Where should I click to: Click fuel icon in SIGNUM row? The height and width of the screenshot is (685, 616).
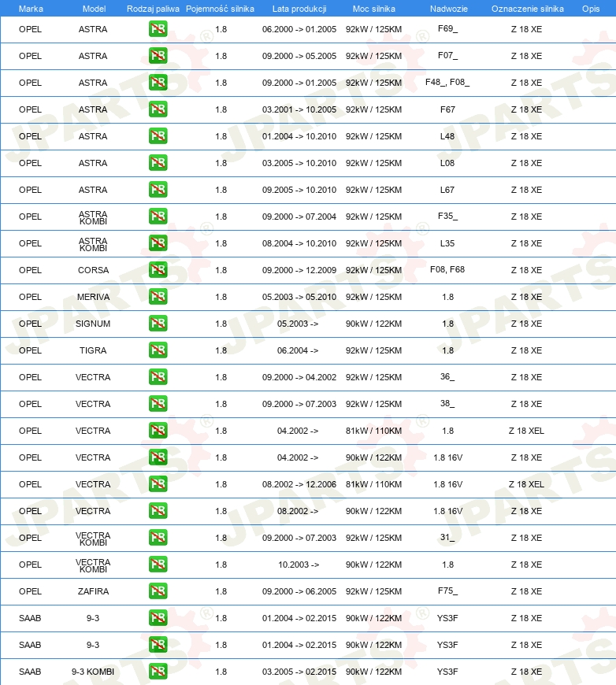pos(158,324)
